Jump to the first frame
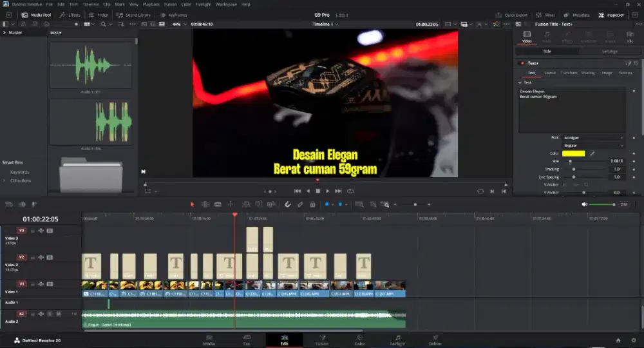644x348 pixels. click(x=298, y=191)
